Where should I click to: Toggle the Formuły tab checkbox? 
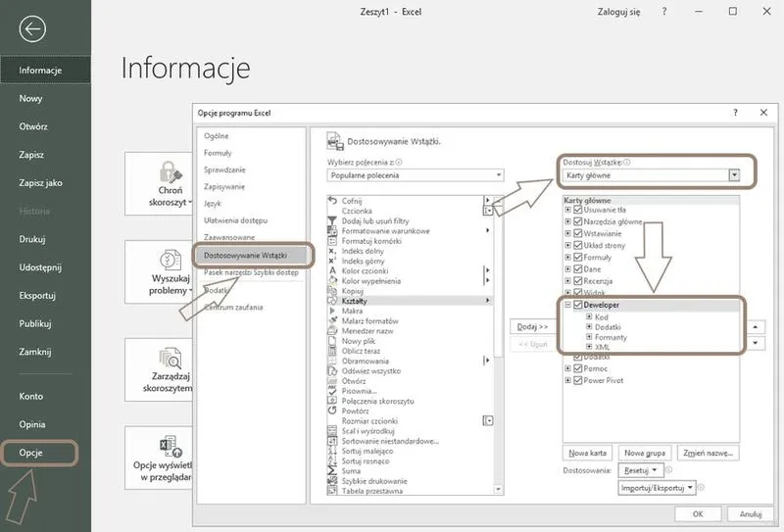578,258
